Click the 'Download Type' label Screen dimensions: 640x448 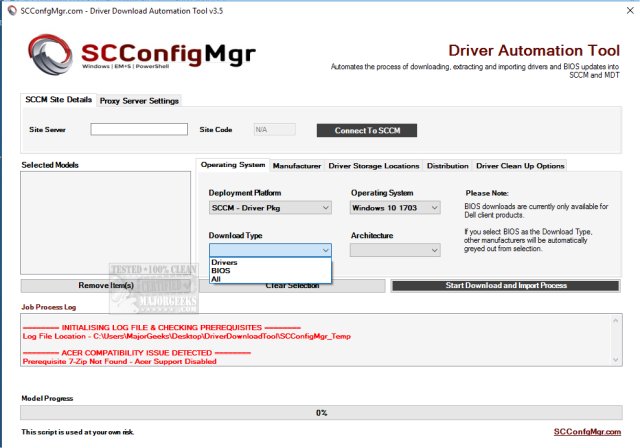[236, 235]
